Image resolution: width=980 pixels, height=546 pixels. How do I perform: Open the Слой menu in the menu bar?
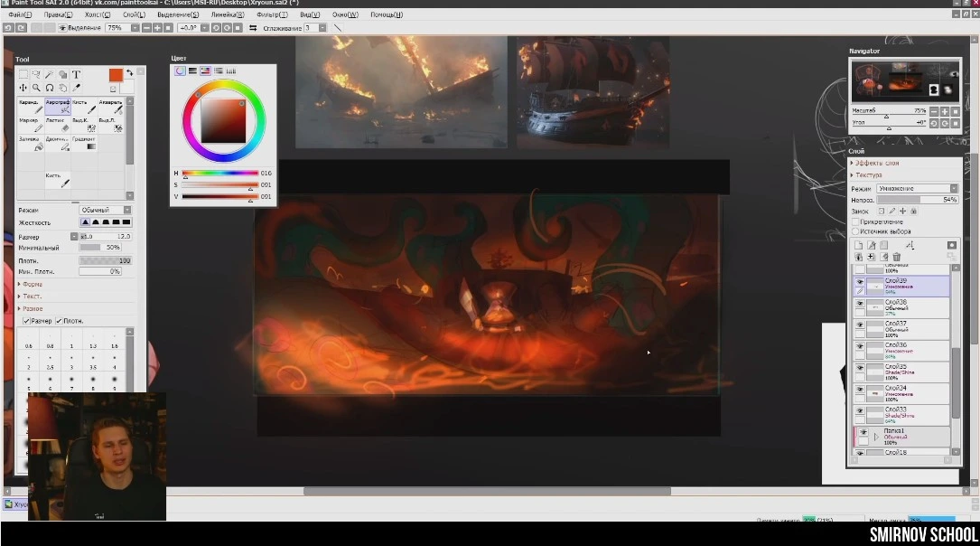click(x=135, y=14)
